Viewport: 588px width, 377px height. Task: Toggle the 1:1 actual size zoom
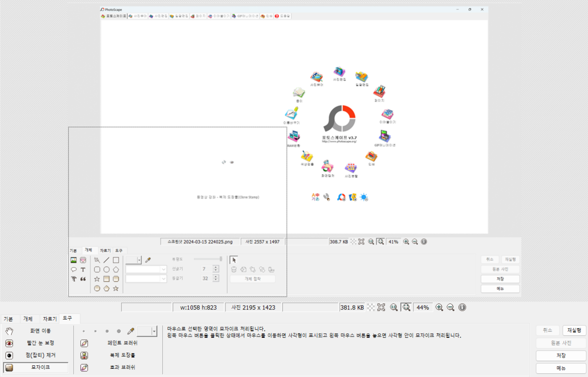[394, 307]
